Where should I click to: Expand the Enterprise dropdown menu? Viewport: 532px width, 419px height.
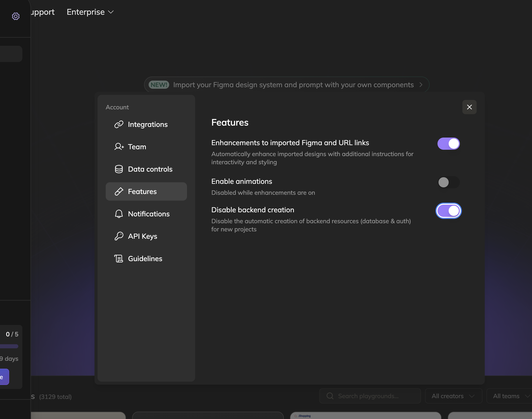tap(90, 12)
